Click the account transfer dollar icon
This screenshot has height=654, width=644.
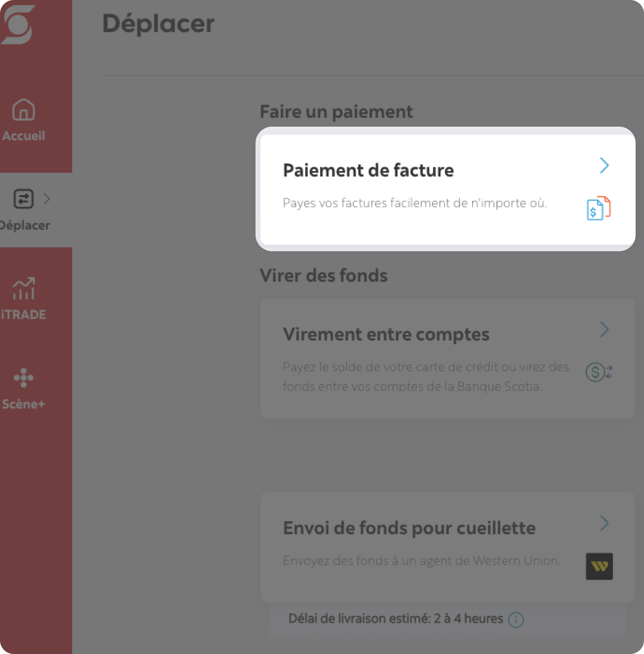point(599,372)
